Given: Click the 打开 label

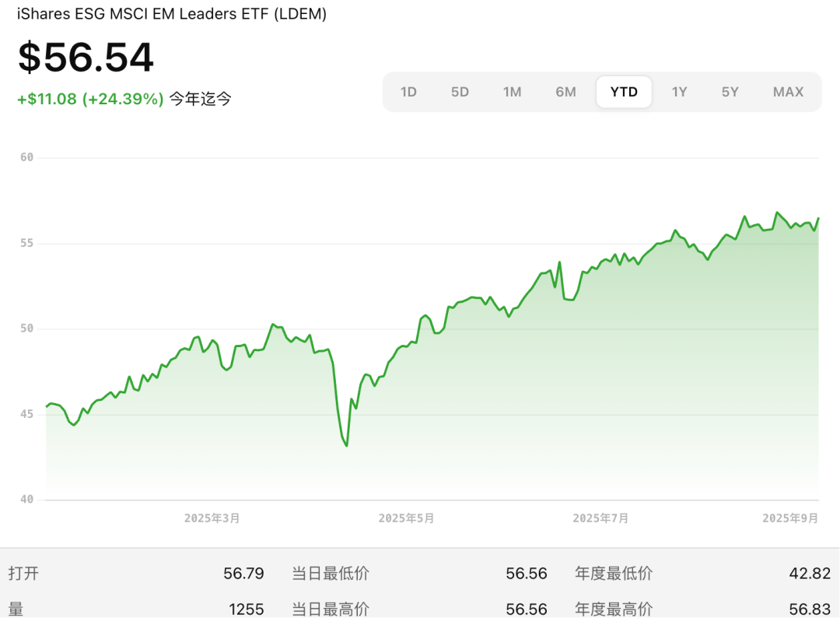Looking at the screenshot, I should [x=23, y=574].
